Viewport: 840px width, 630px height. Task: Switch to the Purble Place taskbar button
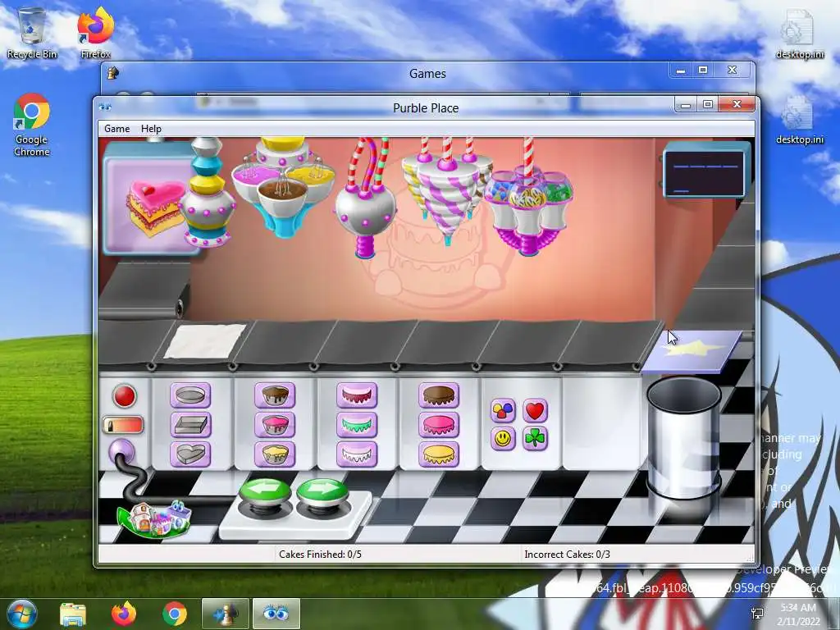pos(276,614)
